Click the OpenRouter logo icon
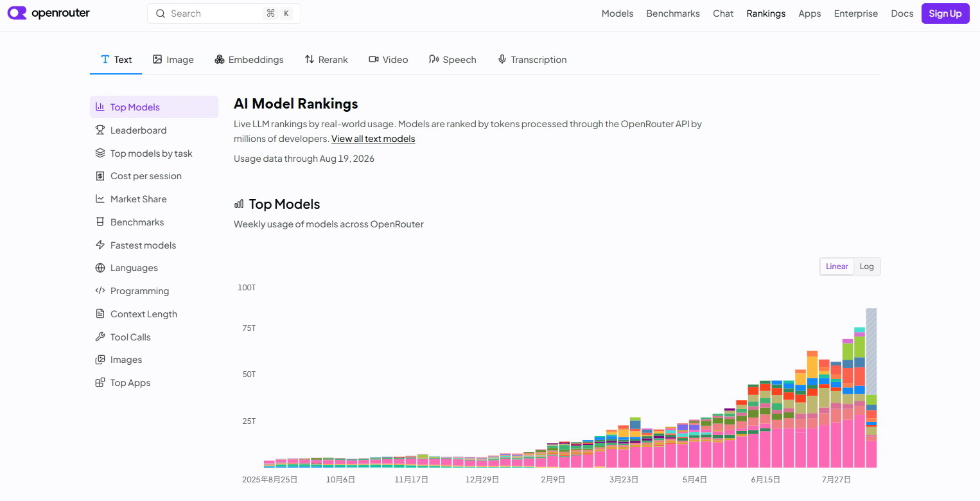980x501 pixels. click(x=17, y=13)
